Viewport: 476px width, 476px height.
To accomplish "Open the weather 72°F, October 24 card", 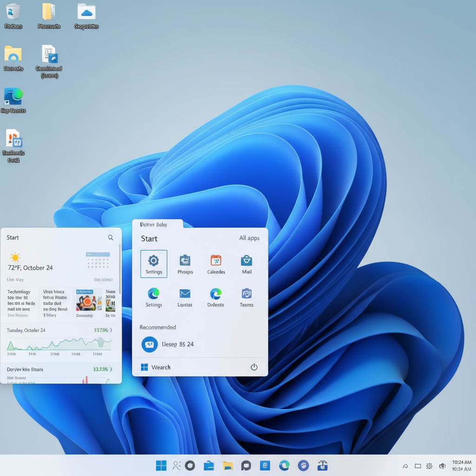I will (30, 262).
